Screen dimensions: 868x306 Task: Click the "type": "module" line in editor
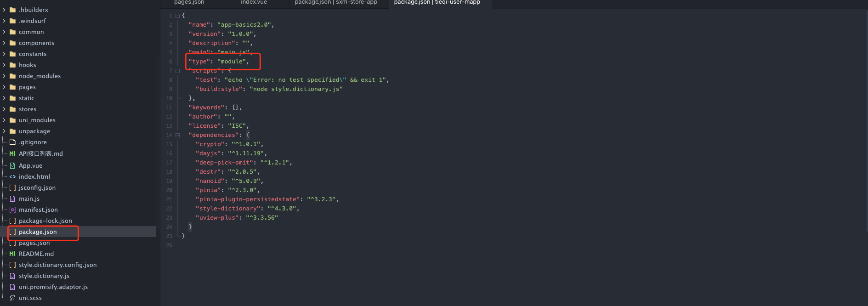tap(219, 62)
